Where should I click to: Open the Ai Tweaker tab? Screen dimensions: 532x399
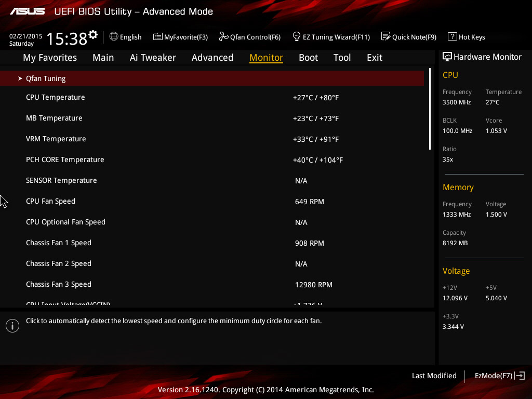[153, 58]
